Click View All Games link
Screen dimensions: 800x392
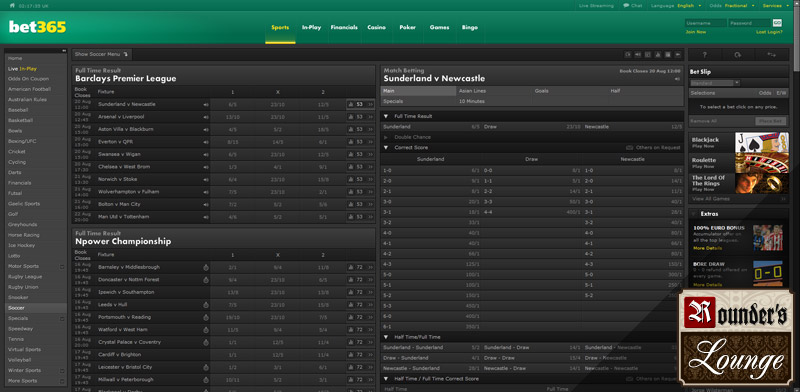[711, 199]
